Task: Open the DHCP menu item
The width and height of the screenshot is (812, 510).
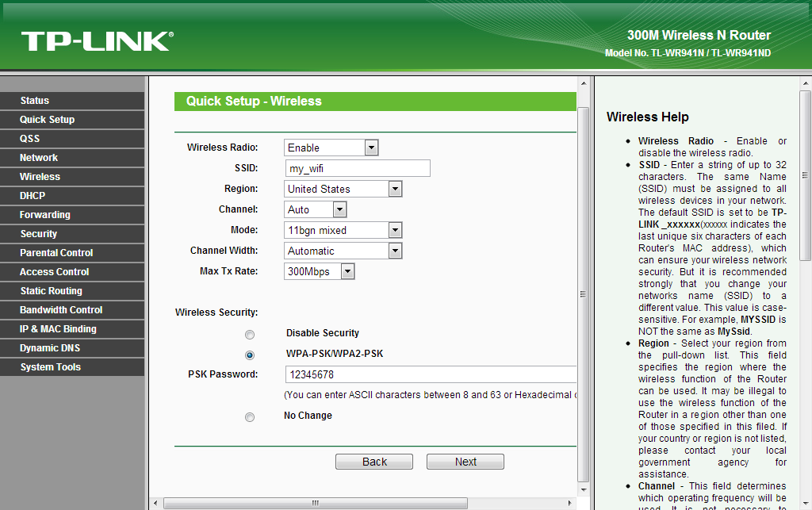Action: pyautogui.click(x=72, y=196)
